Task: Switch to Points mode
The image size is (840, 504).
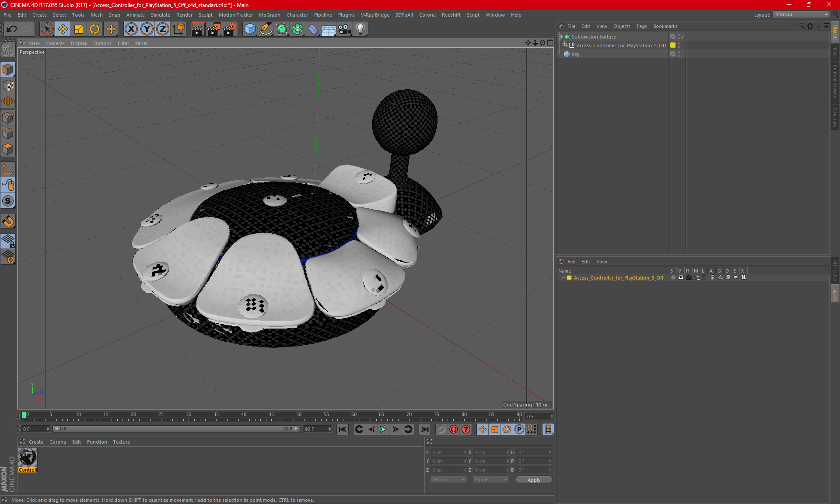Action: tap(8, 118)
